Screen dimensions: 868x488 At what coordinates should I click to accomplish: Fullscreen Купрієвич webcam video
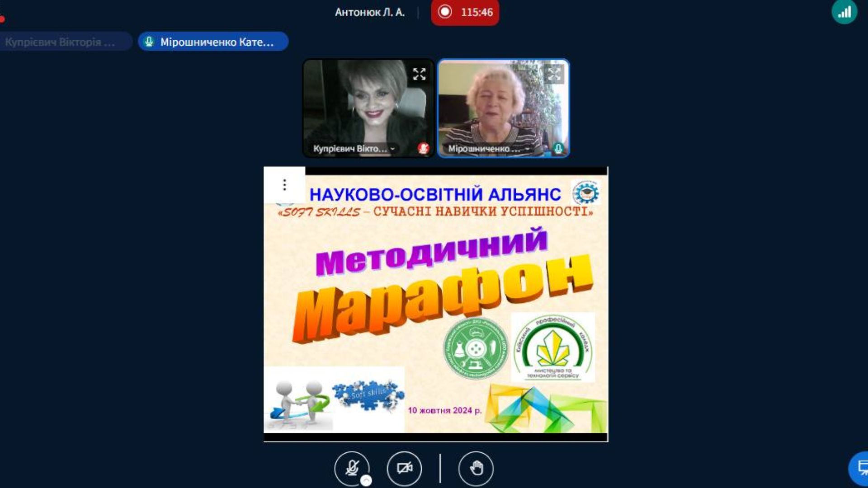[x=419, y=74]
